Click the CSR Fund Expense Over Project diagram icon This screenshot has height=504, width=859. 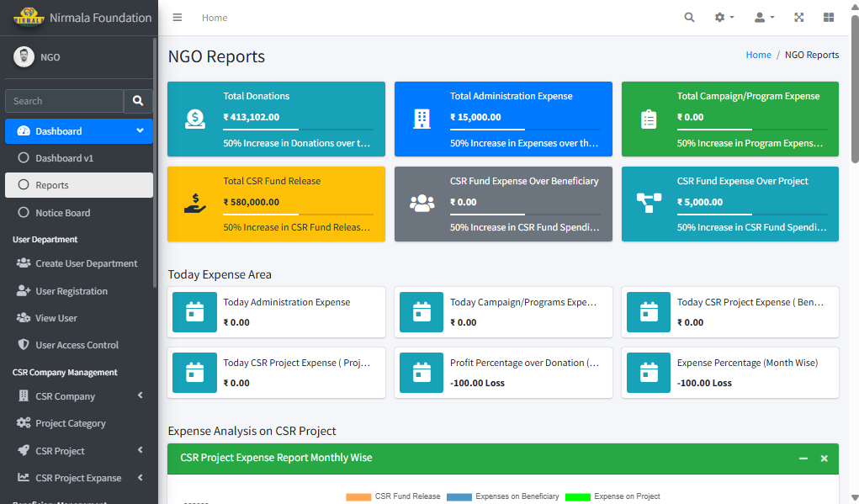pos(649,204)
